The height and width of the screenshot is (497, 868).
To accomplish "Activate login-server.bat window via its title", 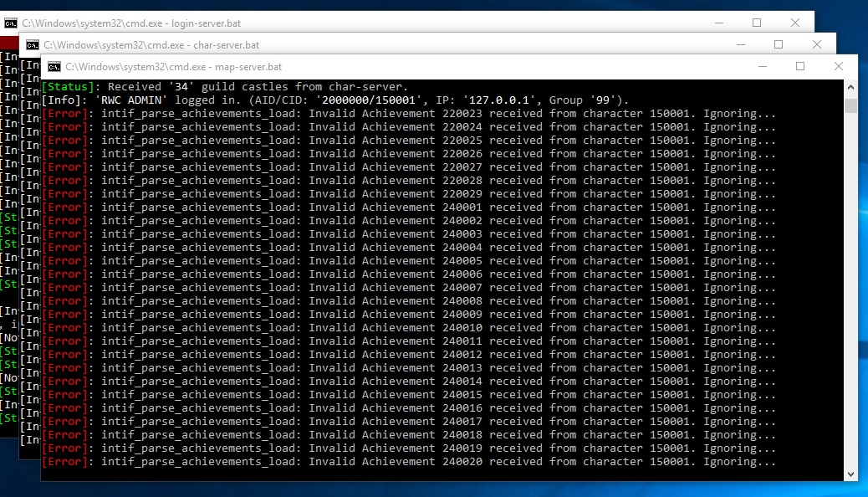I will [x=131, y=23].
